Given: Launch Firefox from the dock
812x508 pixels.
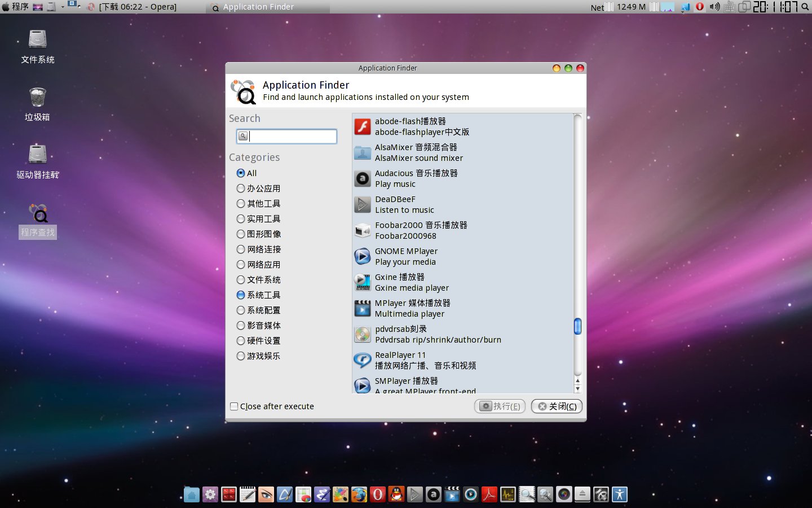Looking at the screenshot, I should tap(359, 494).
